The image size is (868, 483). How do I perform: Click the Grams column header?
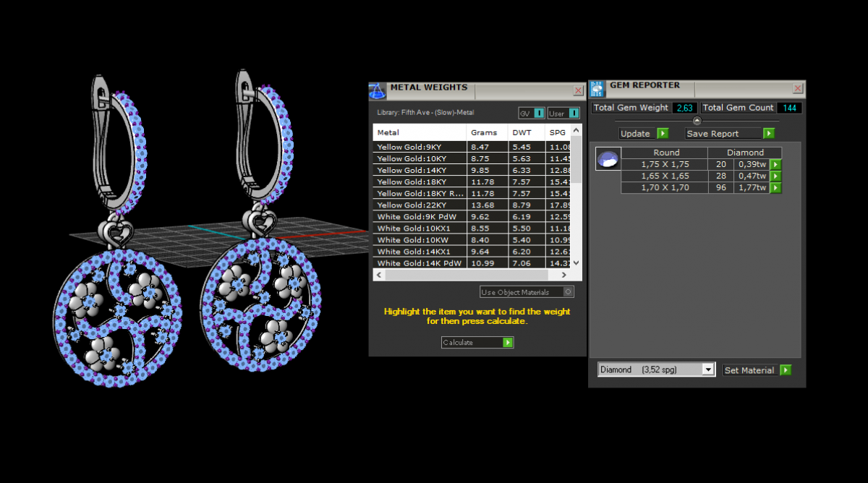click(x=484, y=132)
